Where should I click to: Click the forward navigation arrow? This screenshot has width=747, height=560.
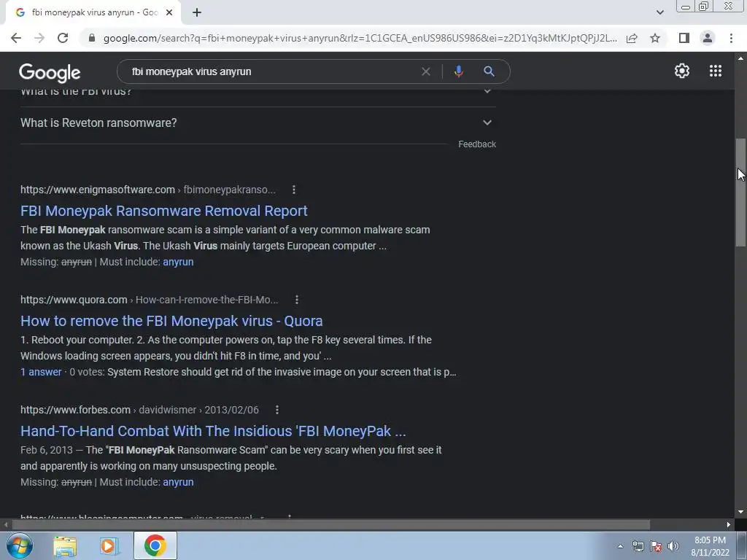[39, 38]
